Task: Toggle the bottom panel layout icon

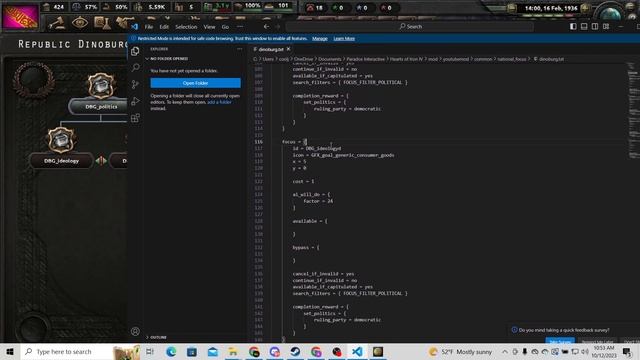Action: (x=584, y=27)
